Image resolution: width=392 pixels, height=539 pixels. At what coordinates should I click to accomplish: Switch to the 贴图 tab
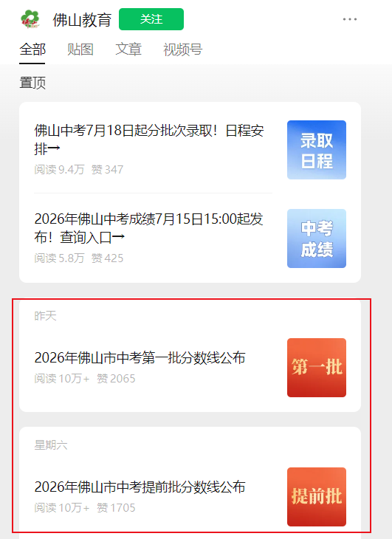pyautogui.click(x=80, y=49)
